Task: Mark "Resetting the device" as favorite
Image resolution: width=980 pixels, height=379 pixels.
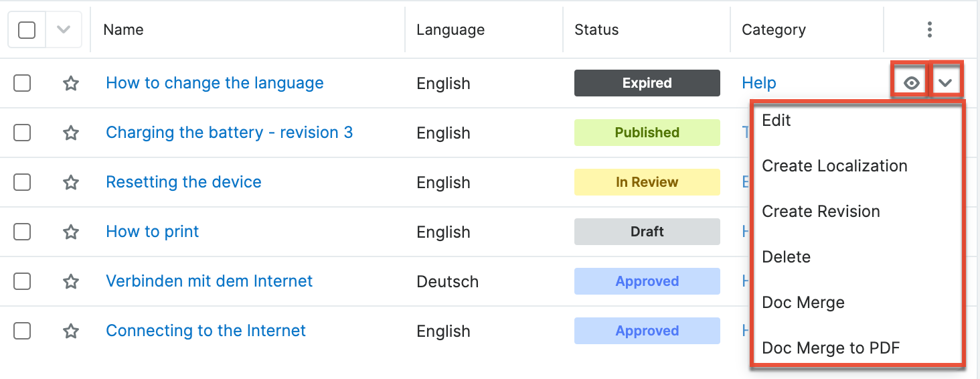Action: 71,183
